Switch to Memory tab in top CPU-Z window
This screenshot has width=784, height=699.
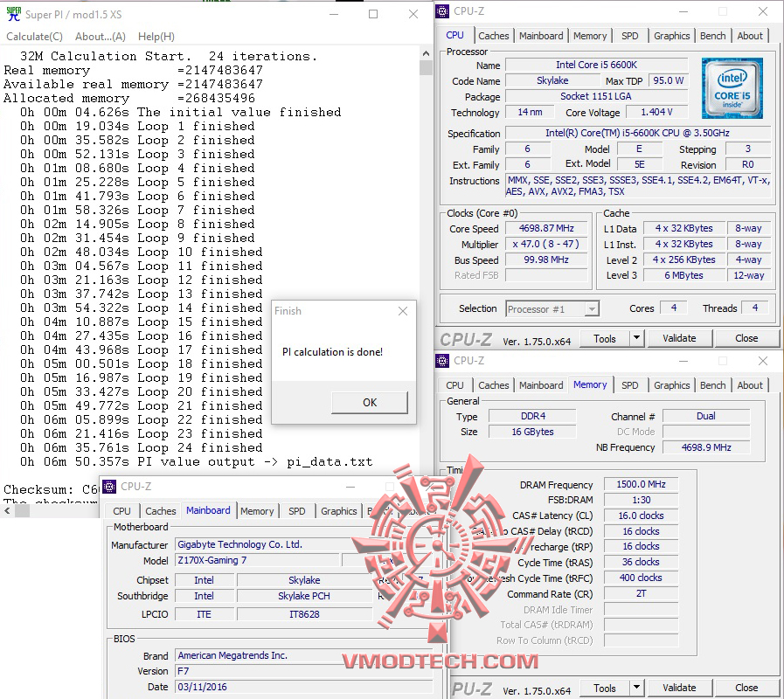click(590, 36)
